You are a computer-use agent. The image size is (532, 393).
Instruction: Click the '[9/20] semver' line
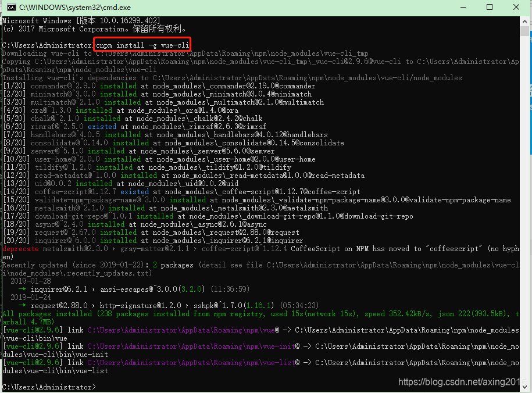139,151
